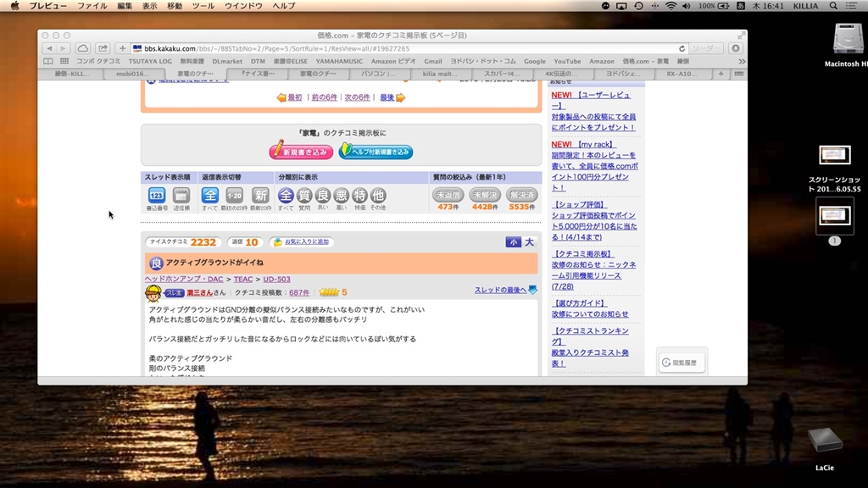Screen dimensions: 868x488
Task: Open Top Sites grid icon
Action: 64,61
